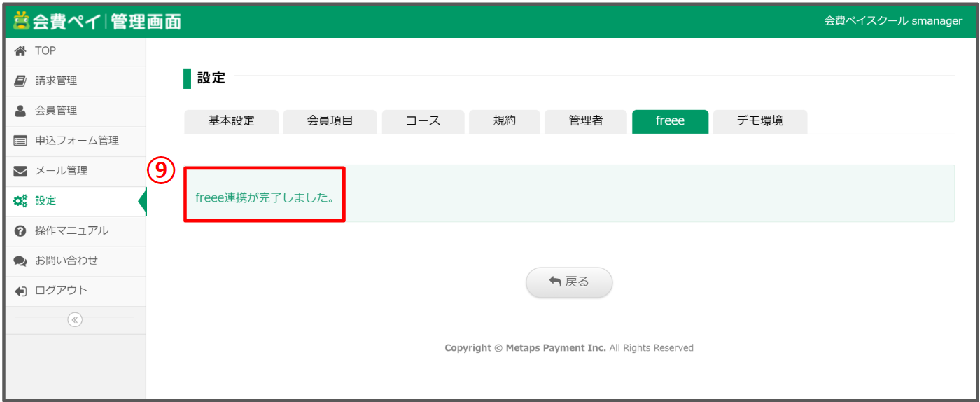
Task: Click the question mark icon for 操作マニュアル
Action: click(20, 231)
